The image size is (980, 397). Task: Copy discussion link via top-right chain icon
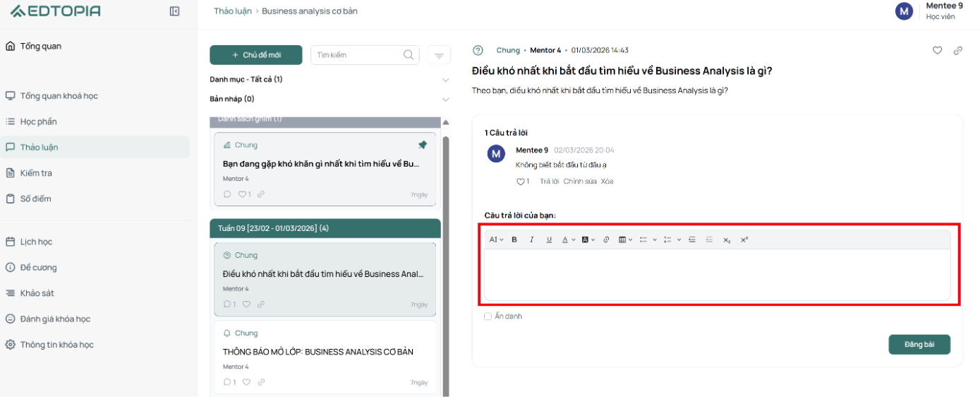958,50
